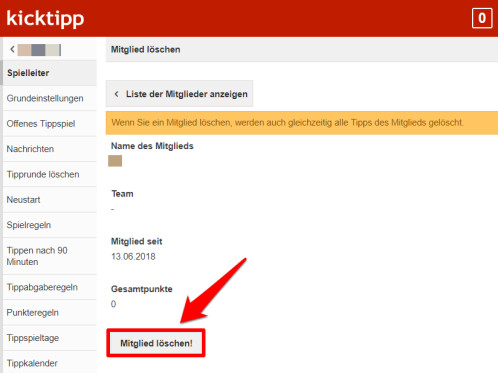
Task: Open Punkteregeln in the sidebar
Action: click(x=50, y=312)
